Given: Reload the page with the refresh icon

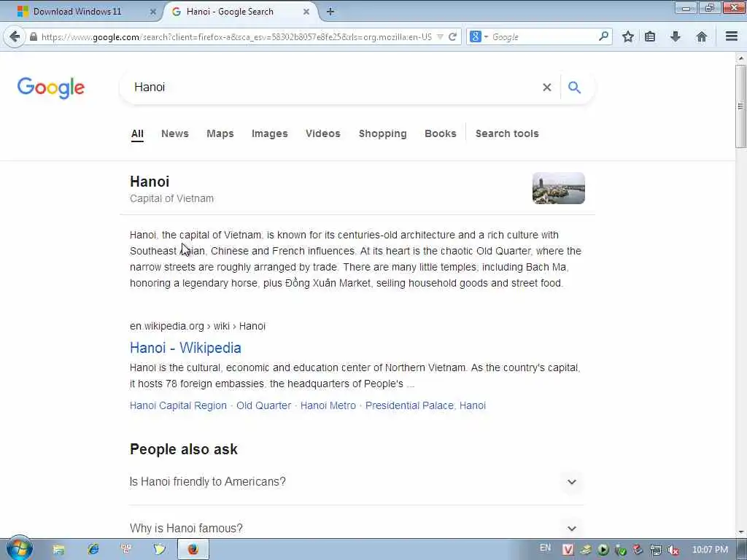Looking at the screenshot, I should (452, 36).
